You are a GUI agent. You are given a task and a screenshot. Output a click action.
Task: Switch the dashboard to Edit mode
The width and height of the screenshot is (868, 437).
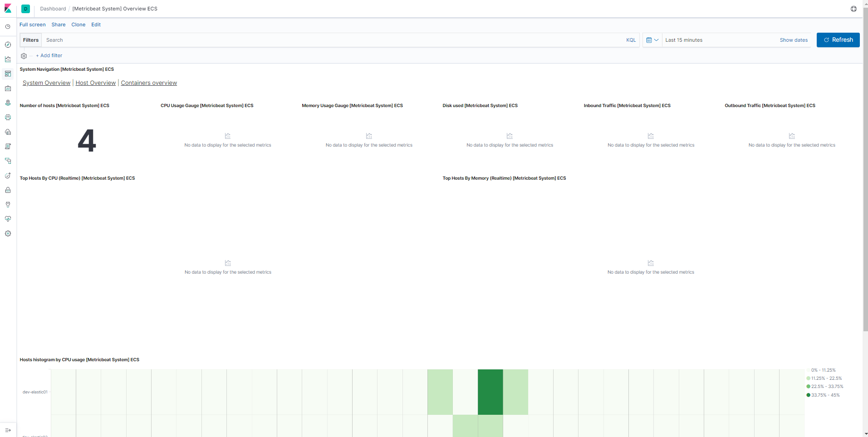(96, 25)
